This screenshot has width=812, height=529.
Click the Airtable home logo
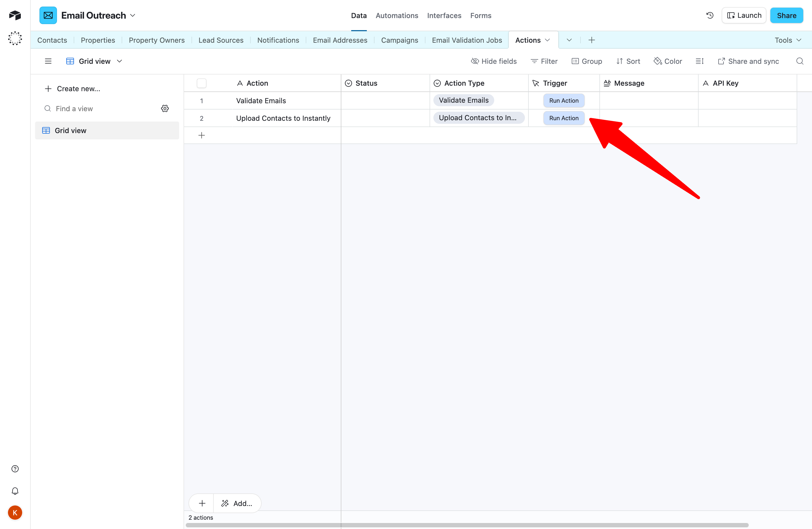[x=15, y=15]
